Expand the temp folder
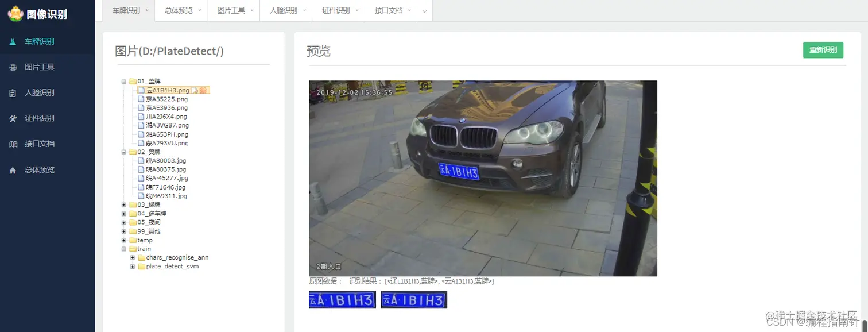 (123, 240)
